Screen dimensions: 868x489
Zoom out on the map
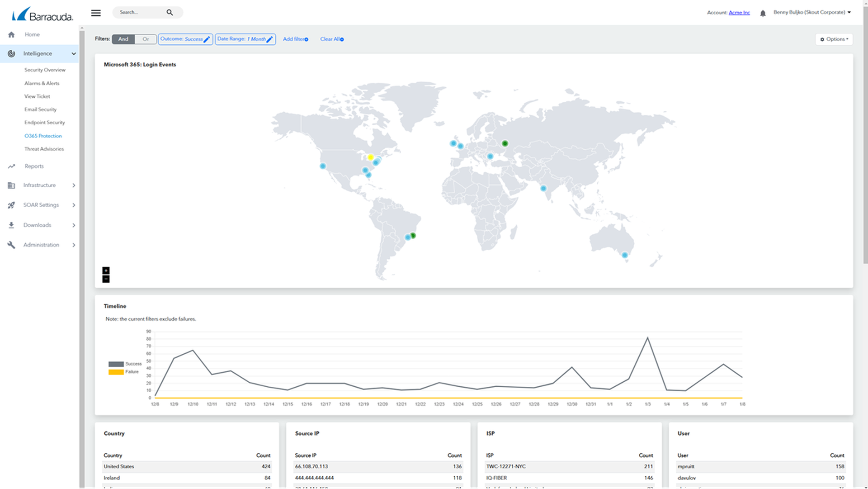pos(106,279)
